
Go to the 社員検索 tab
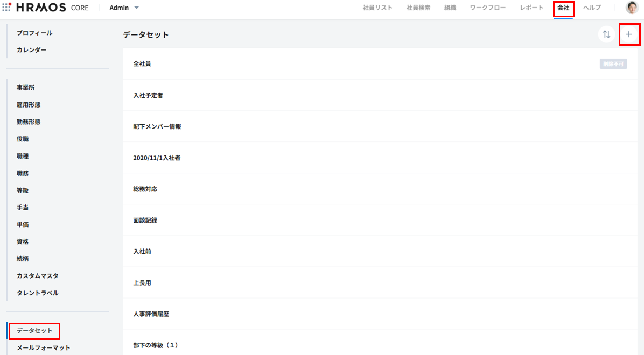(418, 8)
